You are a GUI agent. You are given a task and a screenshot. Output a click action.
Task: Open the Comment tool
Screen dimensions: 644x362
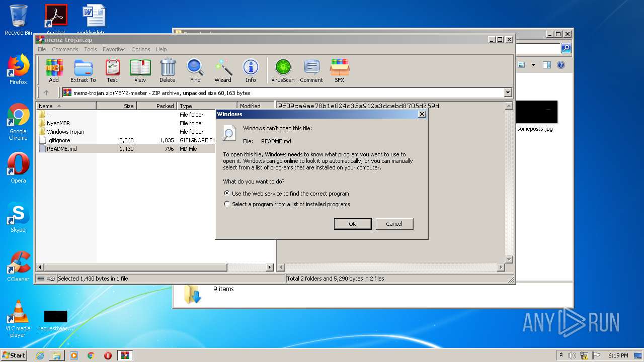coord(311,71)
